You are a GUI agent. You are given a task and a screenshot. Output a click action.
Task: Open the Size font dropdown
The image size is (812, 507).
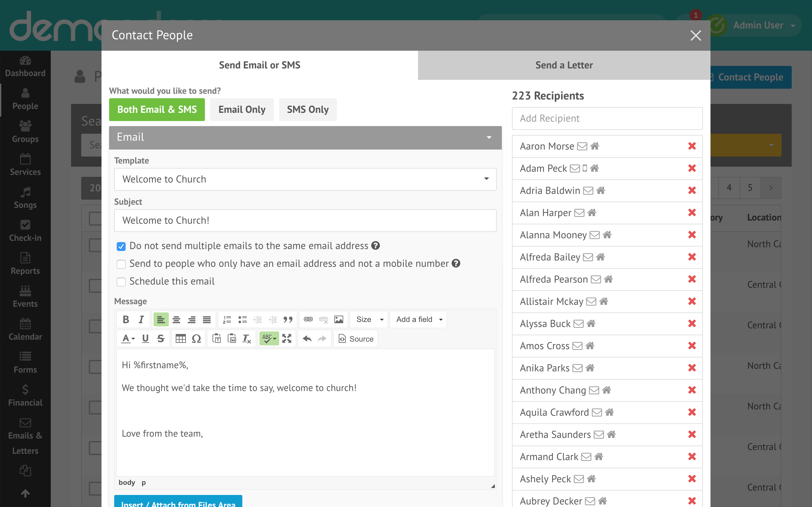pos(369,319)
